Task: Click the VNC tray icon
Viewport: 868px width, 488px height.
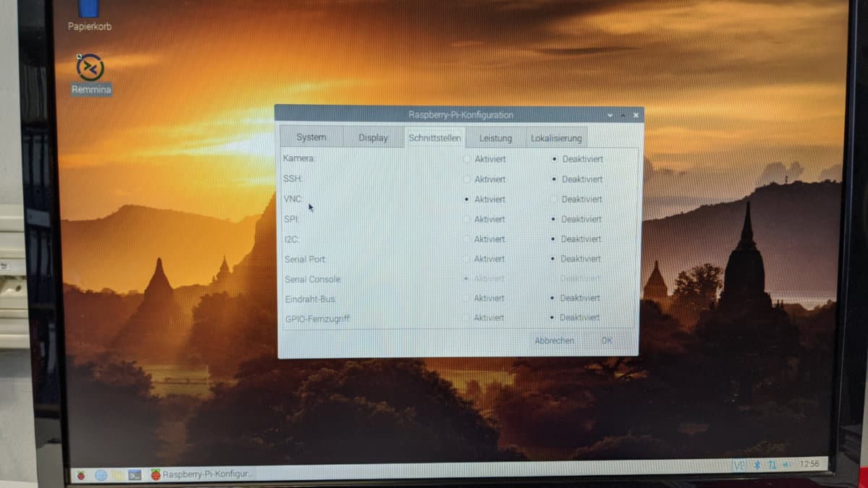Action: click(739, 465)
